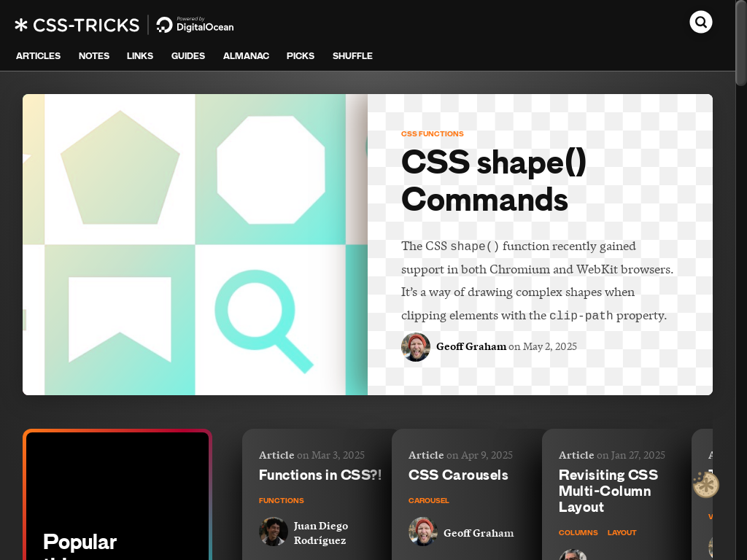Viewport: 747px width, 560px height.
Task: Open Geoff Graham's author link in the featured post
Action: pyautogui.click(x=471, y=346)
